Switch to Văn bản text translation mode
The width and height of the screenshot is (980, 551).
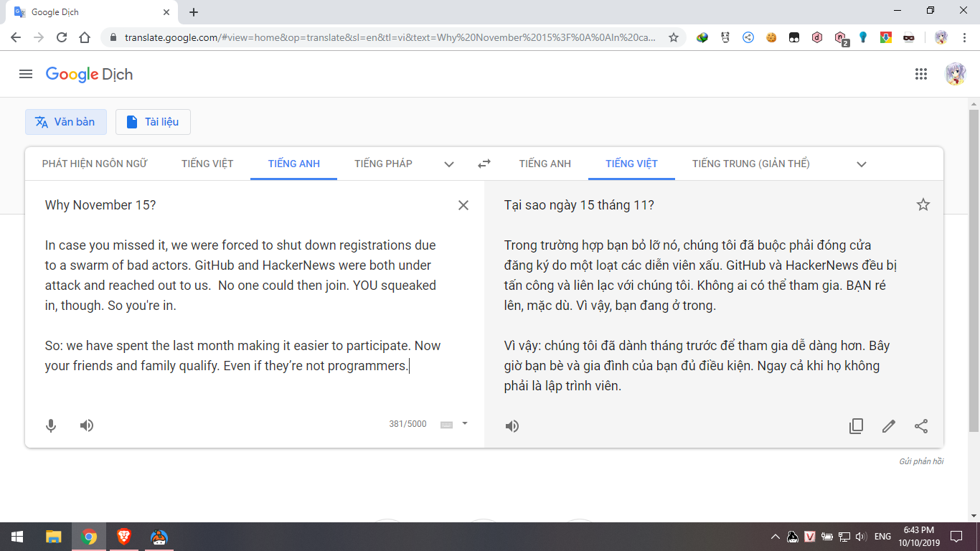point(66,122)
